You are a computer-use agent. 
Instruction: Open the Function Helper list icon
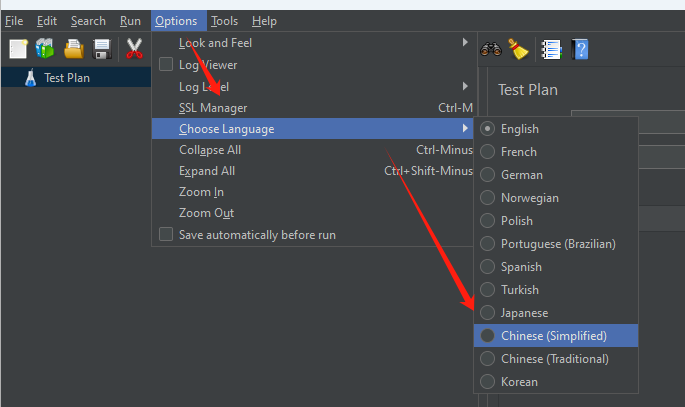pyautogui.click(x=550, y=48)
